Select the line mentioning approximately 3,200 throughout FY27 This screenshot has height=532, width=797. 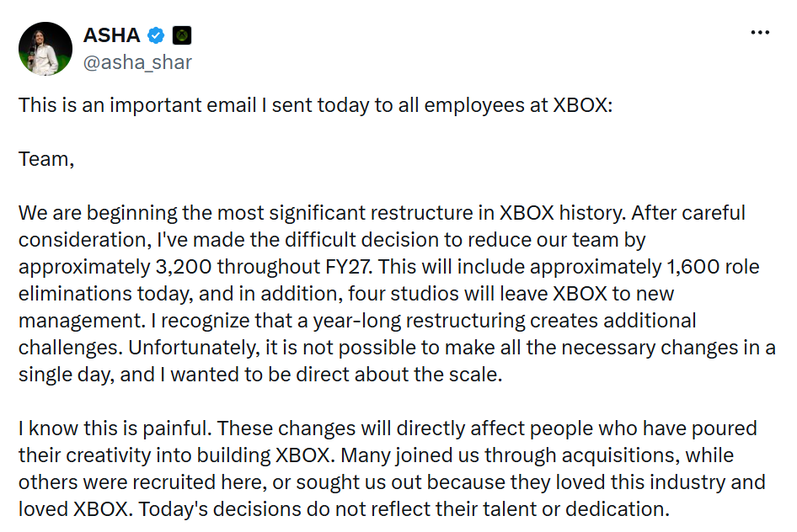pos(389,267)
